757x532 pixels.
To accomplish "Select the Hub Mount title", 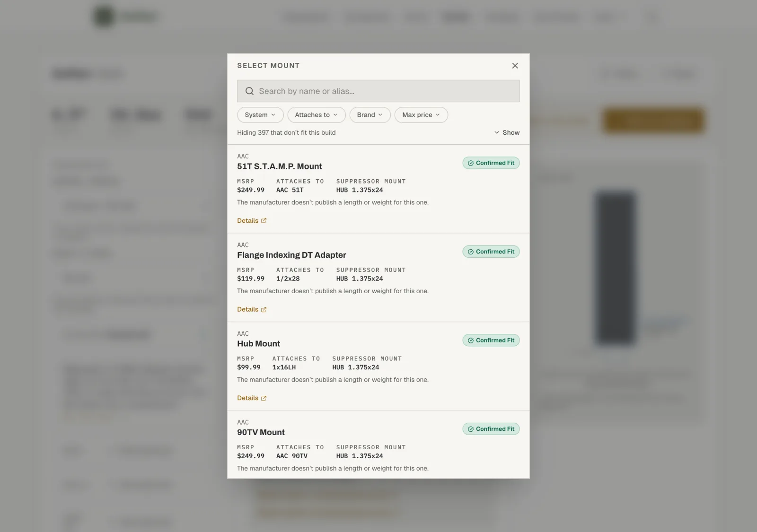I will [259, 344].
